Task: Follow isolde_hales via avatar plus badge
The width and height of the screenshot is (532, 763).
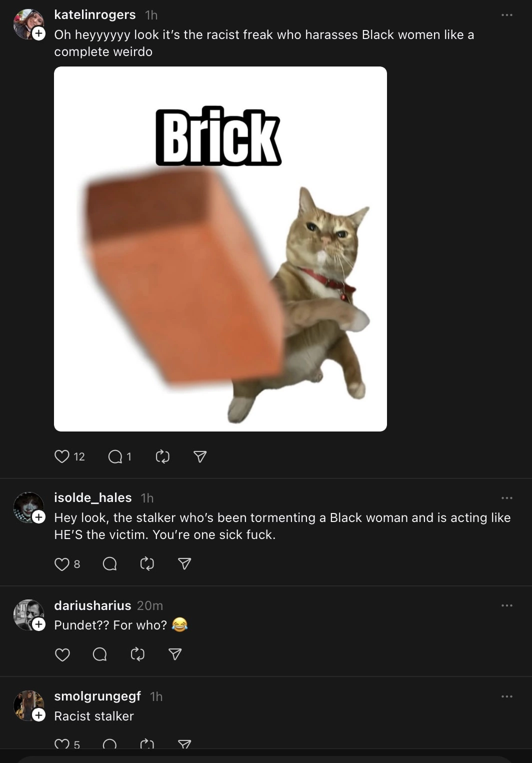Action: pos(39,517)
